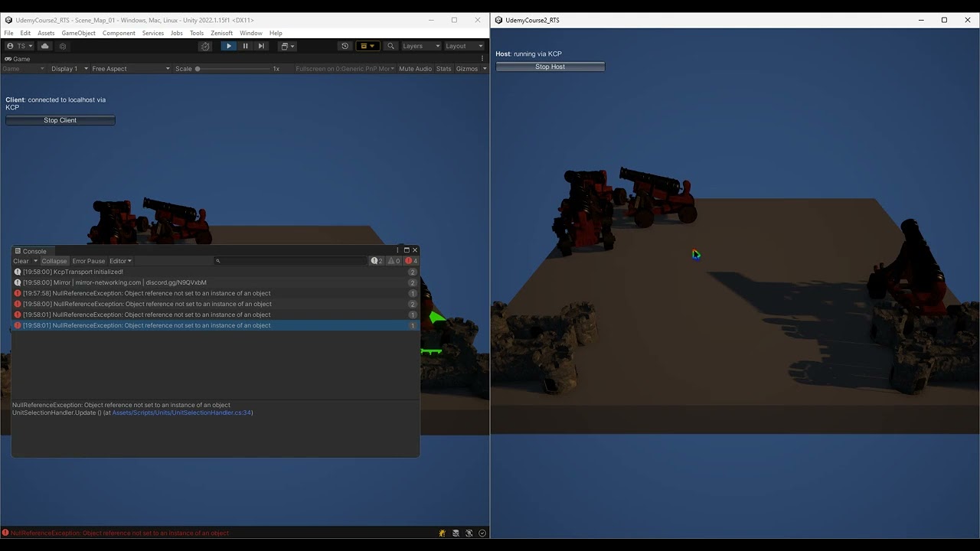
Task: Maximize the Console floating window
Action: click(407, 250)
